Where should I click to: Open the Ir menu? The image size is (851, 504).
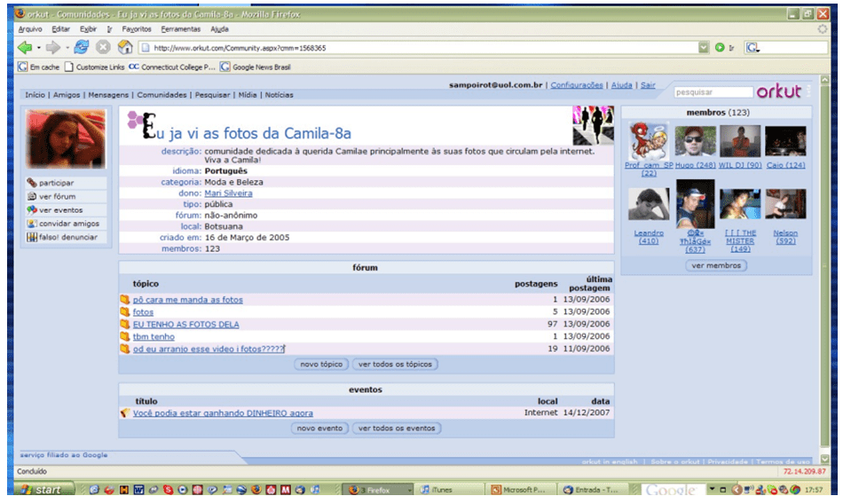pos(110,29)
